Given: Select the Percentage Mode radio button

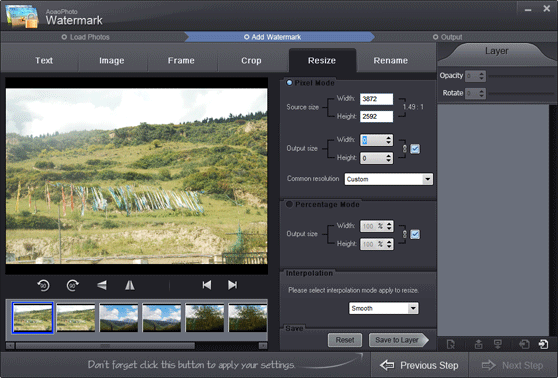Looking at the screenshot, I should 289,204.
